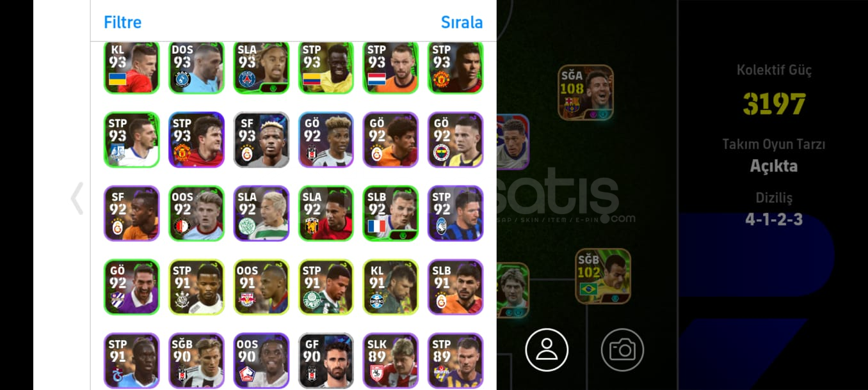This screenshot has height=390, width=868.
Task: Open the Filtre filter options
Action: coord(122,22)
